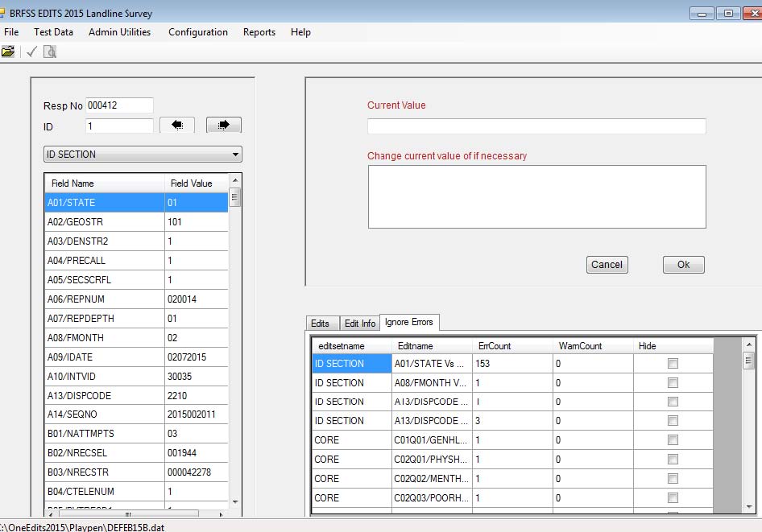Click the Cancel button
Screen dimensions: 762x532
pyautogui.click(x=607, y=265)
